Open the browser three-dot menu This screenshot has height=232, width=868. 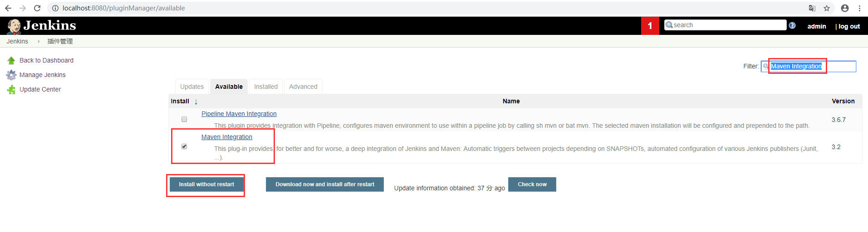pos(859,8)
